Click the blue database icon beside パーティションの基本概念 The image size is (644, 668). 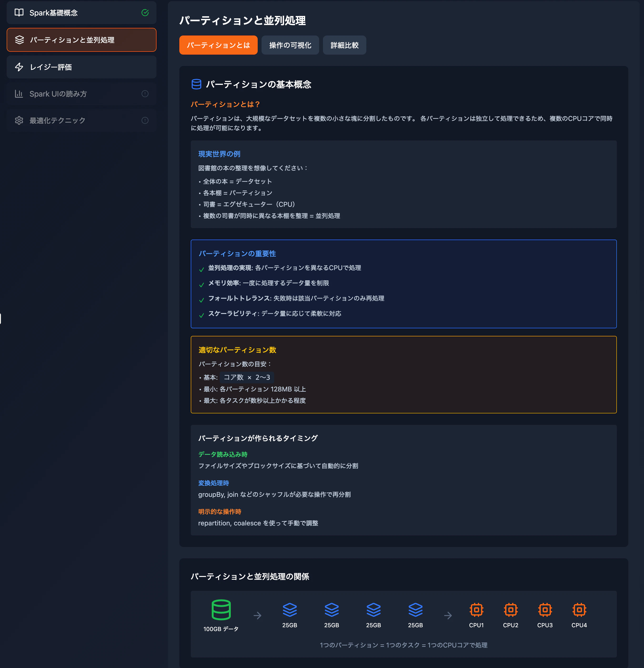[x=196, y=84]
